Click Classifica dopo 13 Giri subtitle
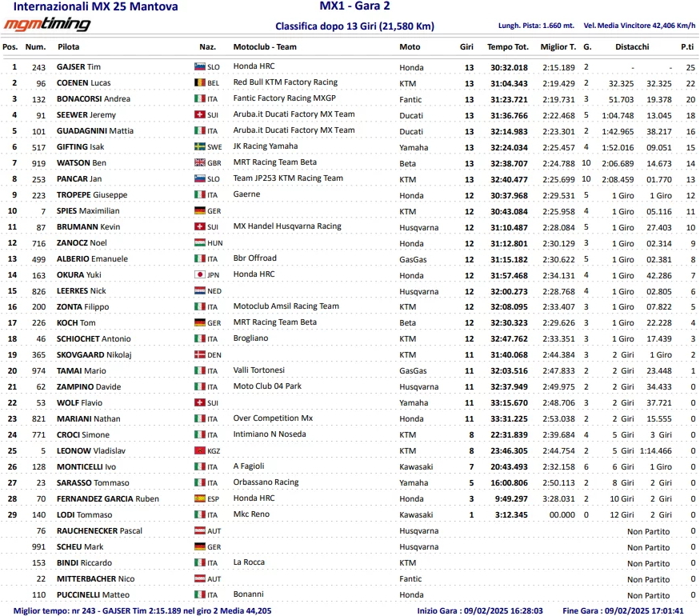 [354, 26]
